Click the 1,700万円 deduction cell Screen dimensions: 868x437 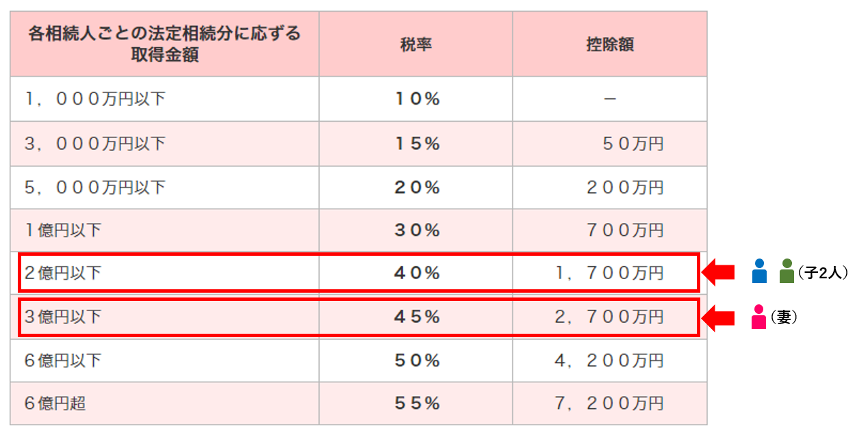click(610, 273)
